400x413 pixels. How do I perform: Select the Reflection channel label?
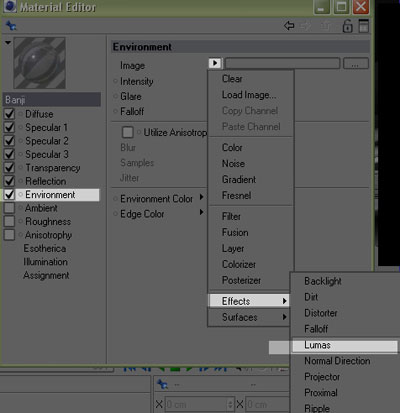[46, 181]
